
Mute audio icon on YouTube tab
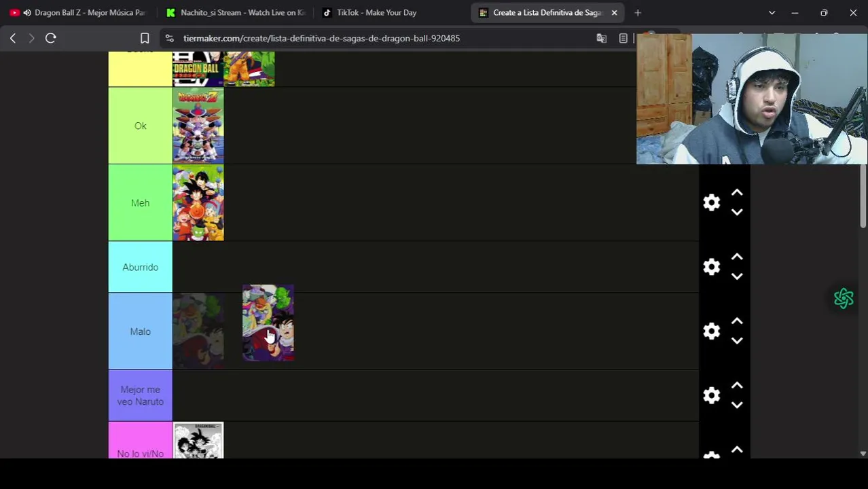point(27,12)
